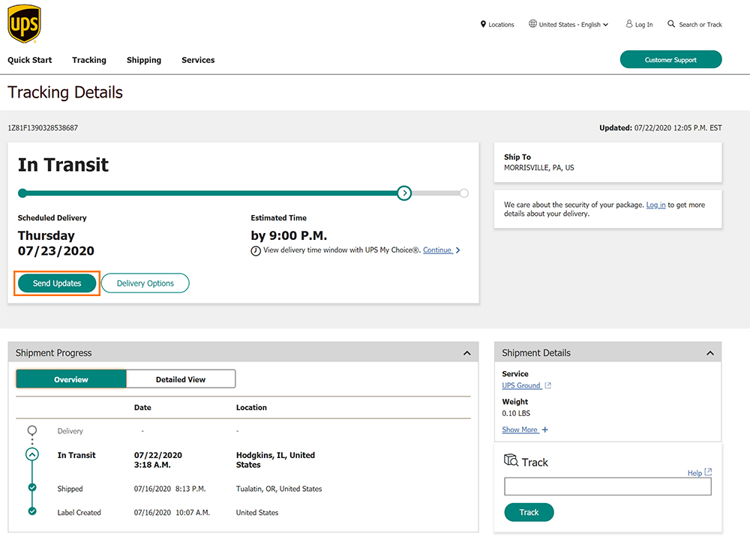750x560 pixels.
Task: Click the globe language icon
Action: tap(532, 23)
